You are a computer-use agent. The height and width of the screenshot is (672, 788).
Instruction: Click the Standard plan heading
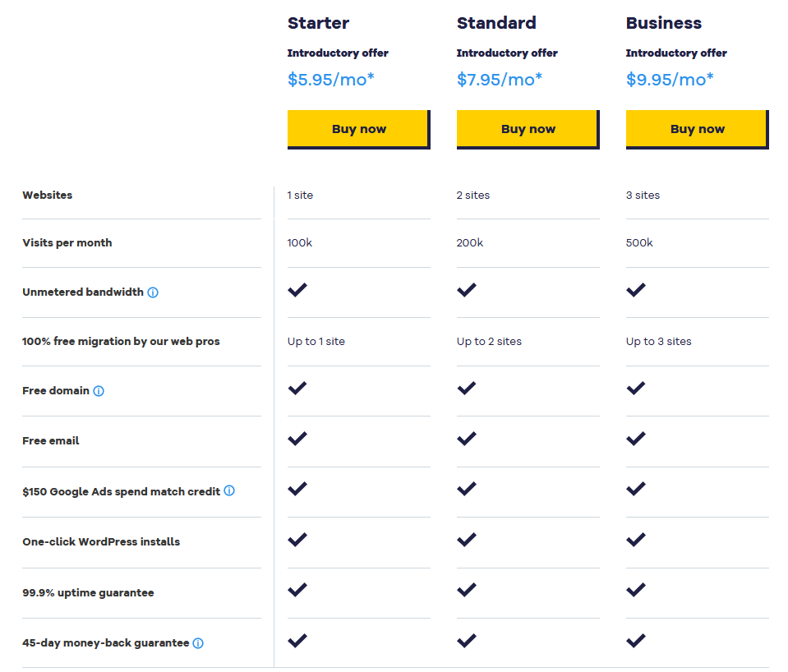tap(496, 23)
